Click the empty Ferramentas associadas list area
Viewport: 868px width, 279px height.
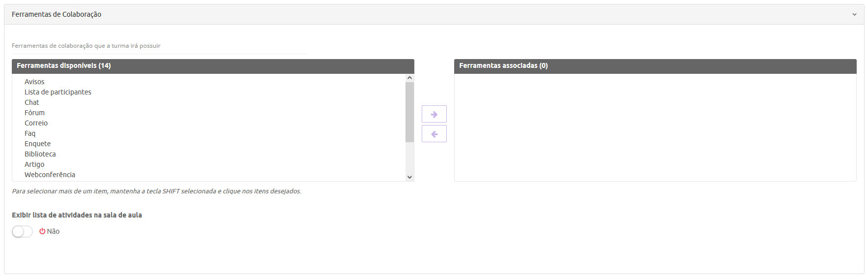pyautogui.click(x=655, y=127)
